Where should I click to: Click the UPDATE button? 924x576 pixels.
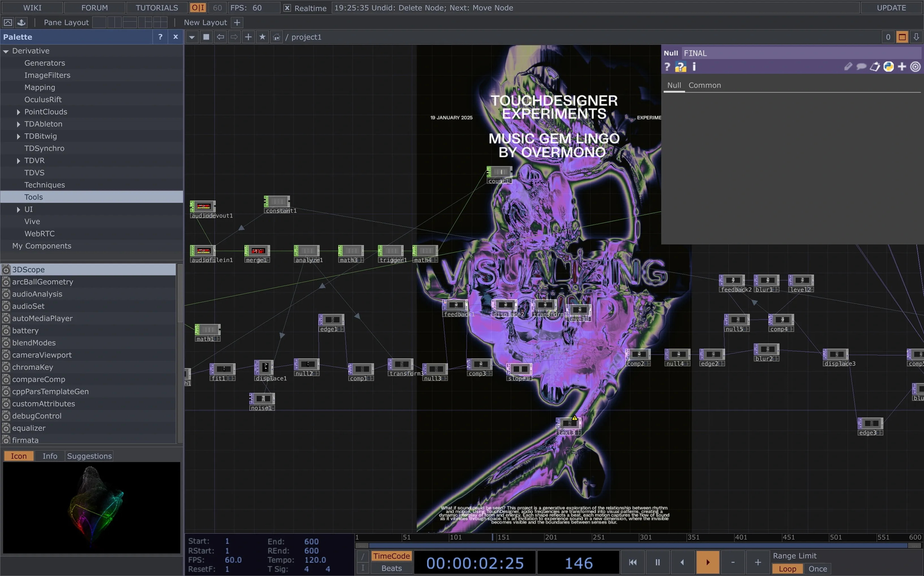click(891, 8)
